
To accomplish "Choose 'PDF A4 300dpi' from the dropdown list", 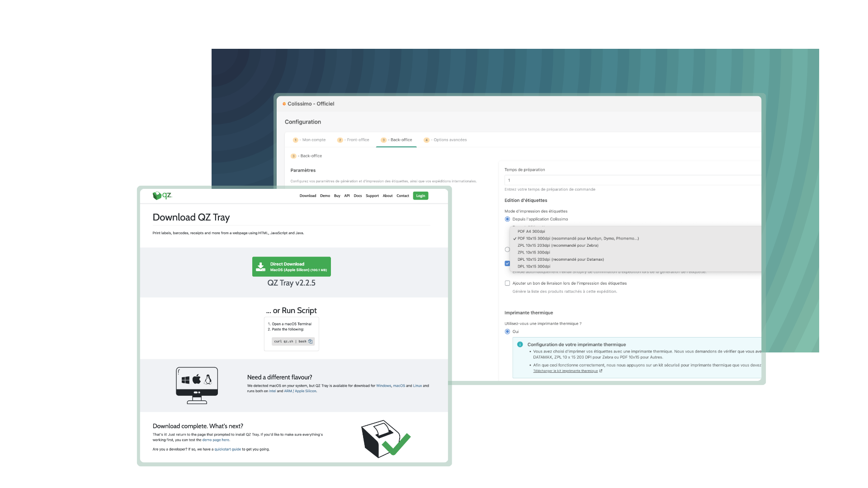I will point(531,231).
